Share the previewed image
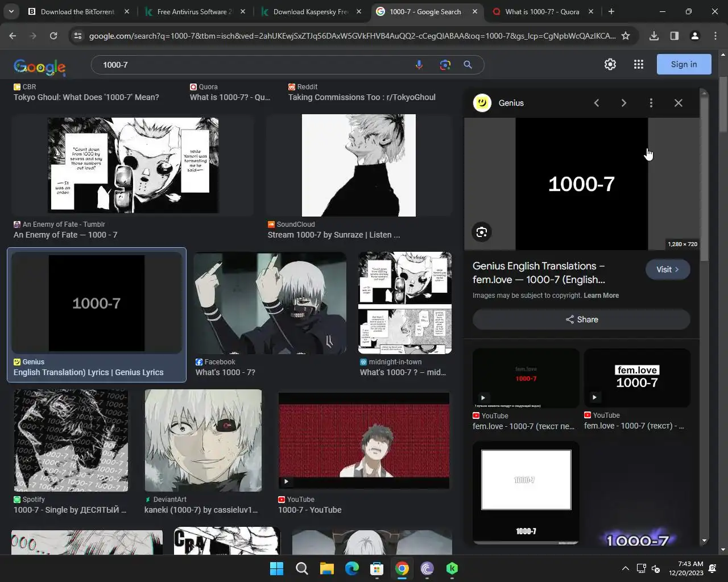The image size is (728, 582). (581, 319)
